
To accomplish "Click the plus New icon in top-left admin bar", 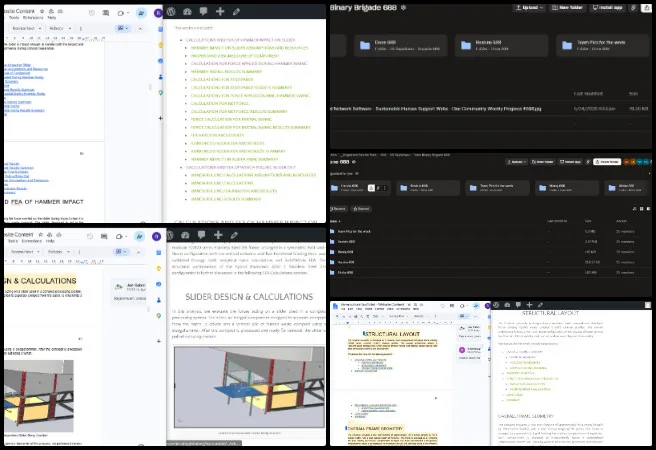I will click(x=220, y=12).
